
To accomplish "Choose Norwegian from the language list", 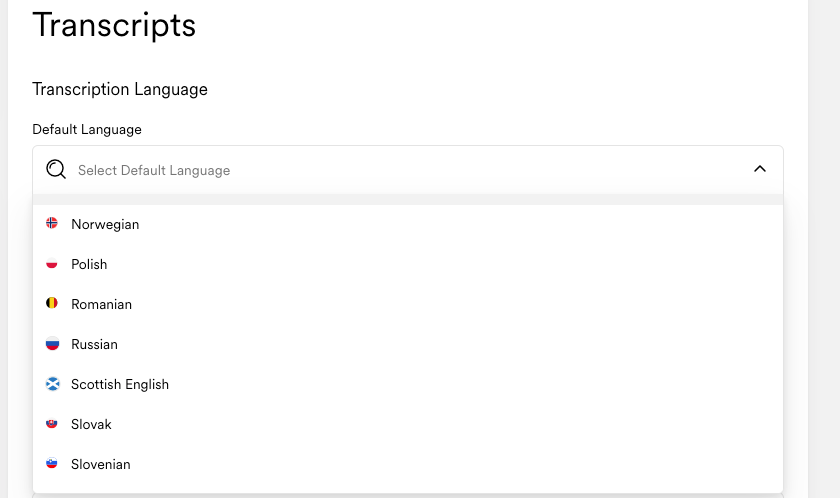I will click(x=408, y=224).
